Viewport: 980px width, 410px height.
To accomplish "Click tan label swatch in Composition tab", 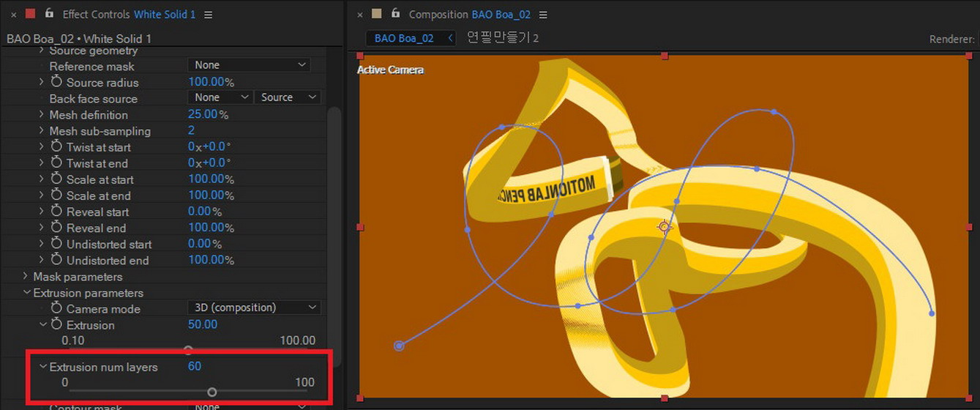I will coord(376,14).
